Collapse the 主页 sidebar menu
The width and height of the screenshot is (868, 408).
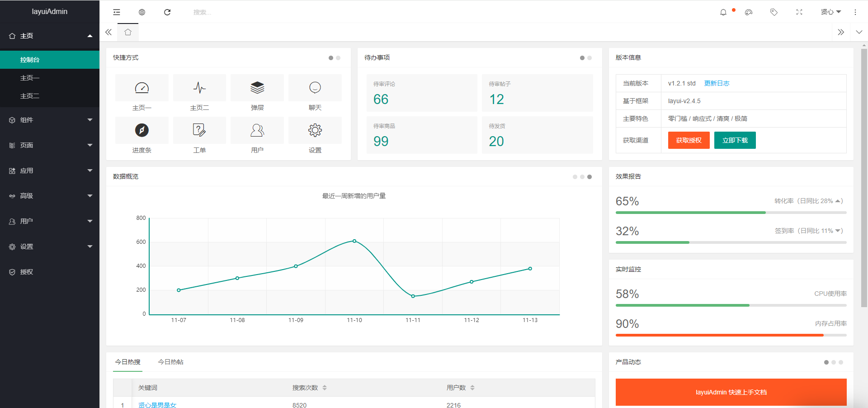point(50,36)
